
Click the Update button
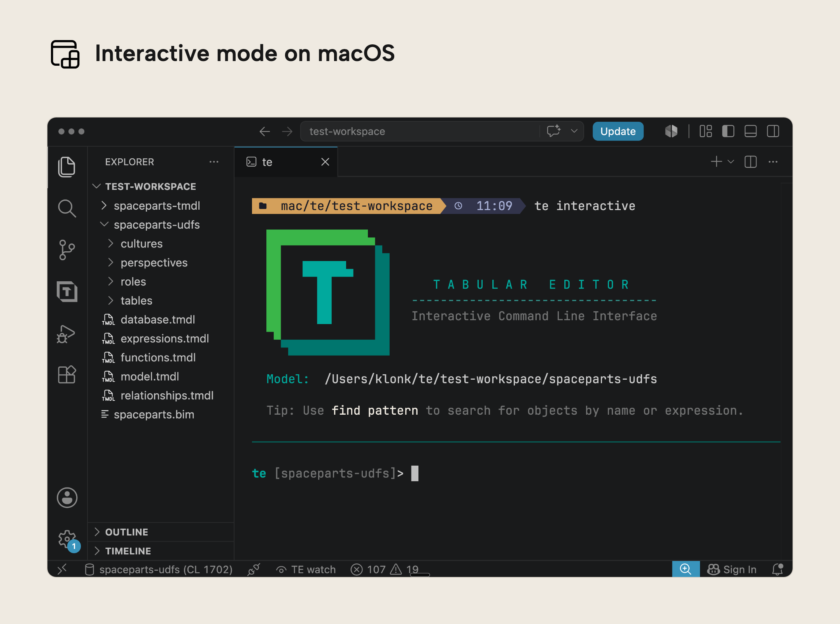(x=618, y=131)
